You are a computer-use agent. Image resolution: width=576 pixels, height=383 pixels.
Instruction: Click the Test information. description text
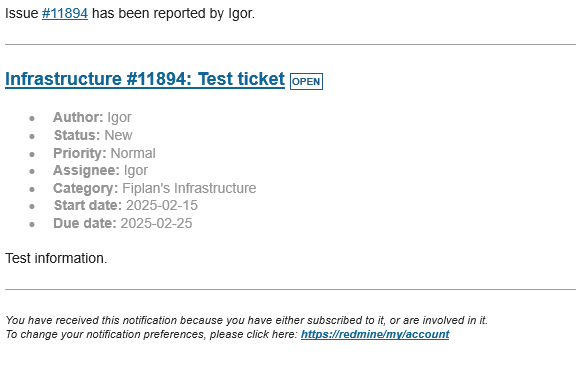56,259
